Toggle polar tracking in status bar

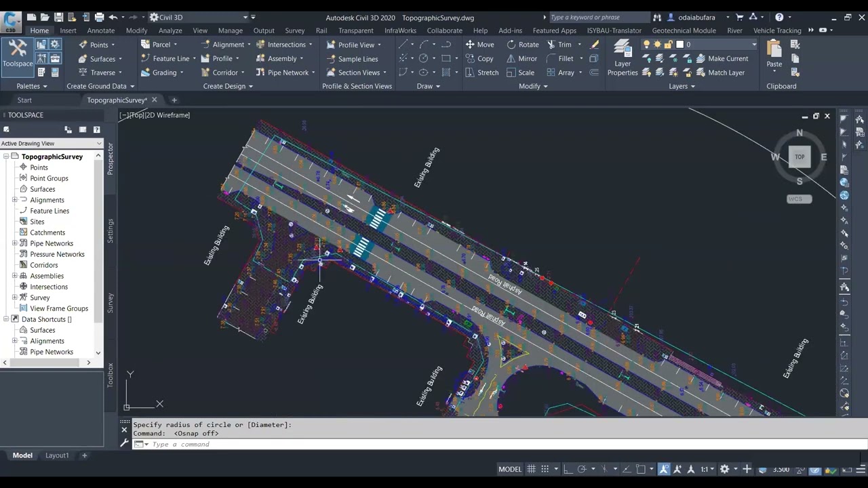[582, 469]
